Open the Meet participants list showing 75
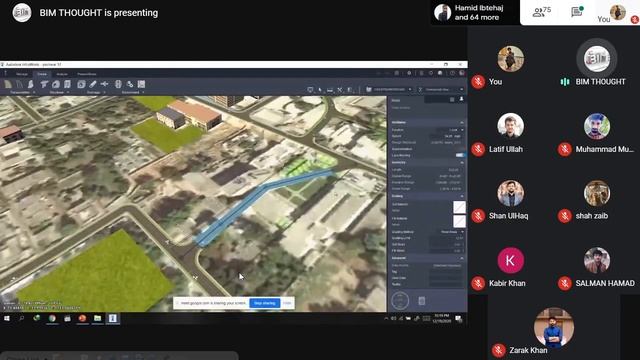This screenshot has height=360, width=640. click(542, 12)
